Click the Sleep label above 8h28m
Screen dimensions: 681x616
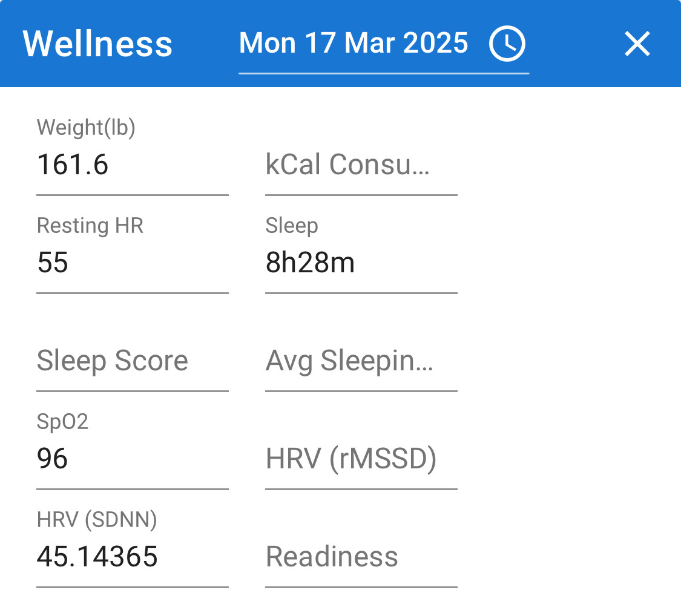(292, 226)
